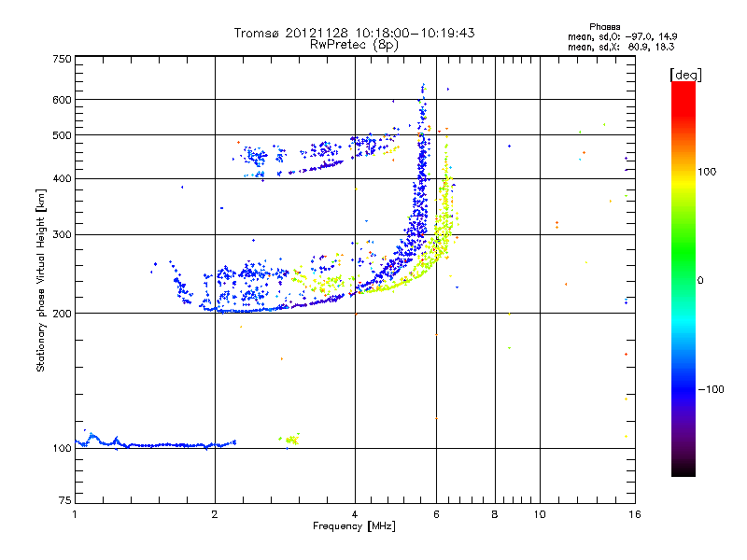Click the 'Frequency [MHz]' axis label
The width and height of the screenshot is (747, 560).
click(x=354, y=526)
